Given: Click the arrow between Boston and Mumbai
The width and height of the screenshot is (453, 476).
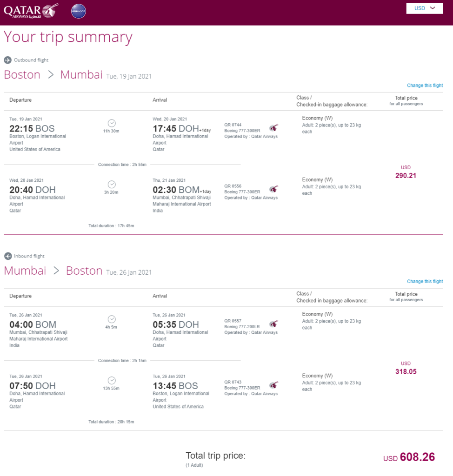Looking at the screenshot, I should click(51, 75).
